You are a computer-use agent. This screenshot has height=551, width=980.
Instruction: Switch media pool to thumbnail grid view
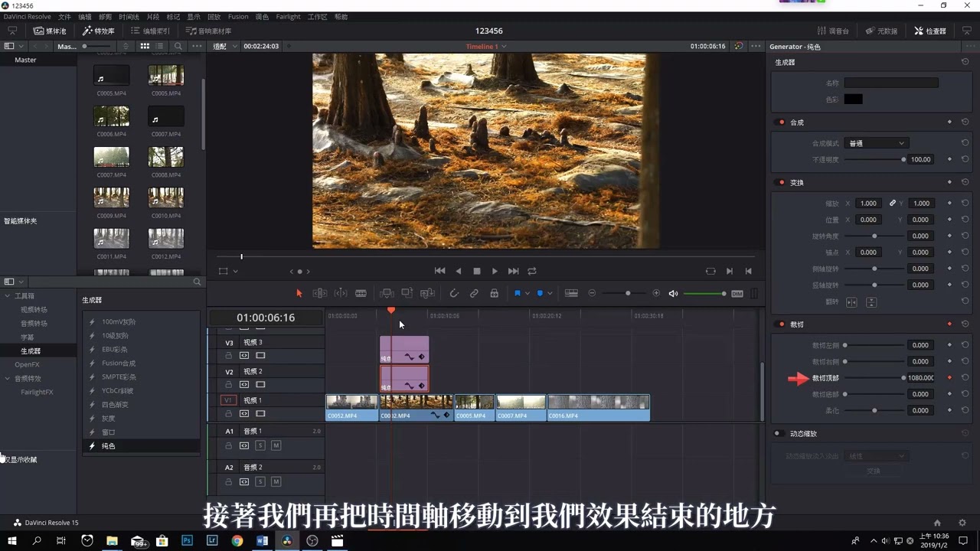click(144, 46)
